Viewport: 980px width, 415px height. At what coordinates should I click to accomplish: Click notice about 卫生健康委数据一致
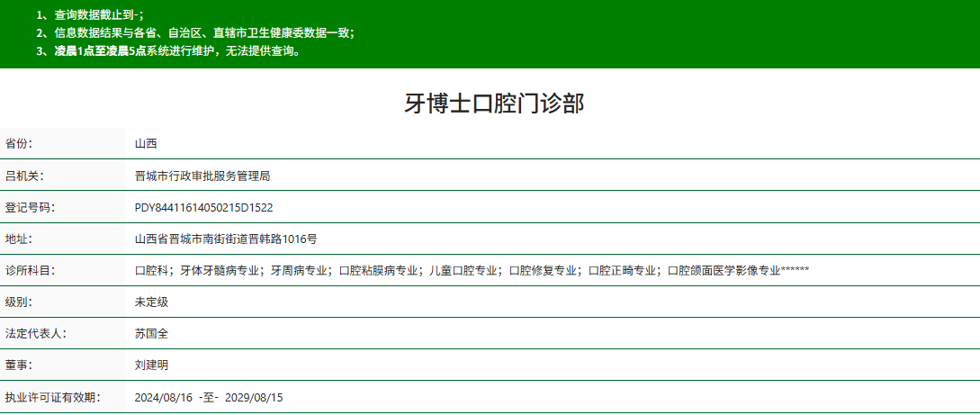pyautogui.click(x=195, y=33)
